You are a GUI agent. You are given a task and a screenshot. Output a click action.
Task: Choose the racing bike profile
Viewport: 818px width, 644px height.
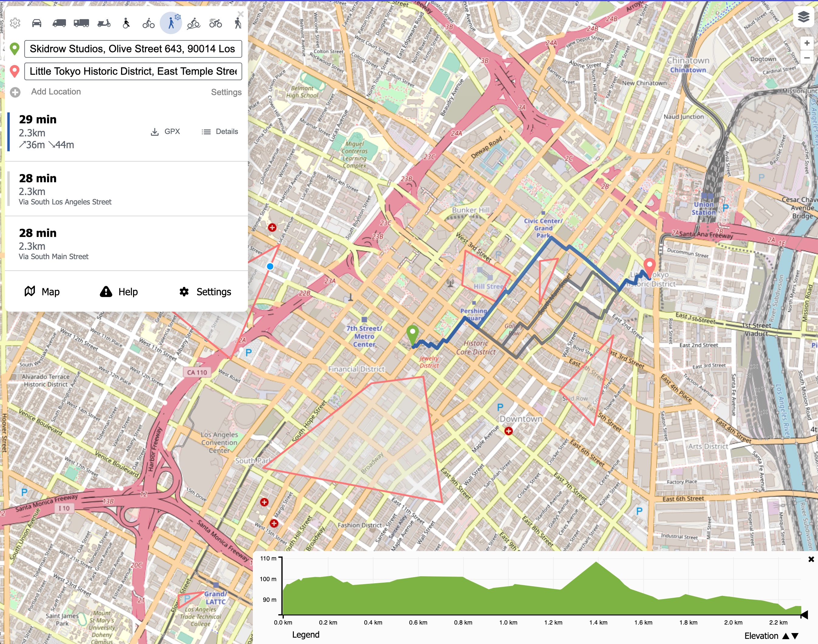click(216, 23)
